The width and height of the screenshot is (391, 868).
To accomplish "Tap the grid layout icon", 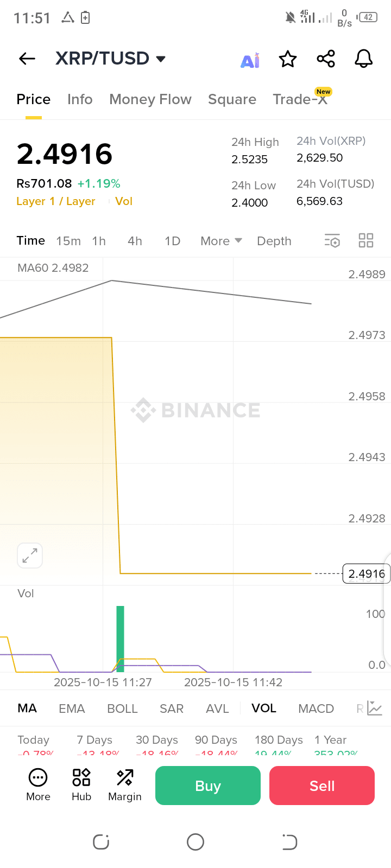I will pos(366,240).
